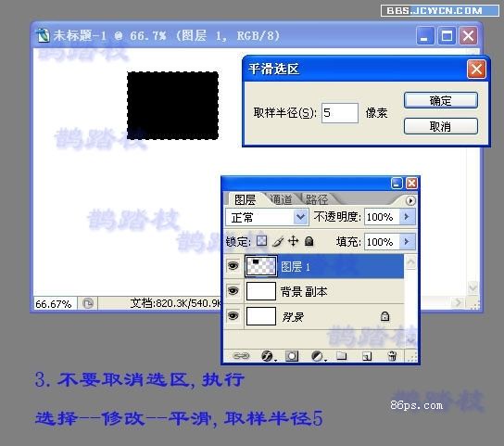The width and height of the screenshot is (504, 446).
Task: Minimize the layers palette
Action: click(397, 184)
